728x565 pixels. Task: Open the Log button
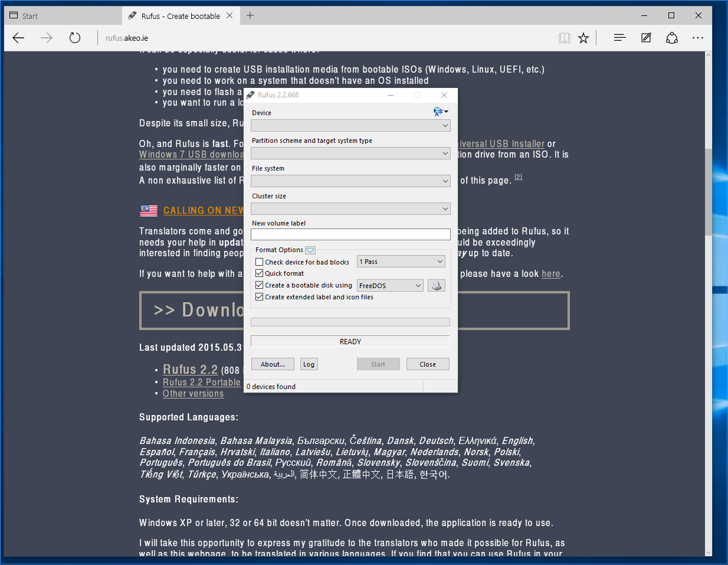309,364
